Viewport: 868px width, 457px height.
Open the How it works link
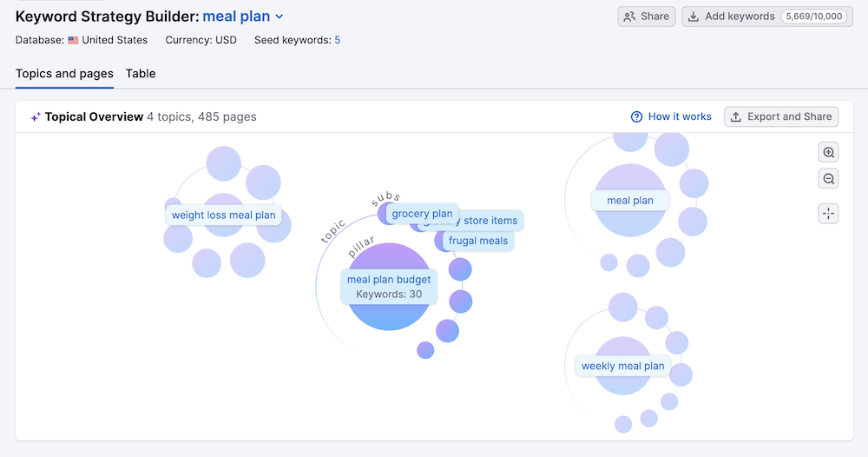click(x=680, y=117)
